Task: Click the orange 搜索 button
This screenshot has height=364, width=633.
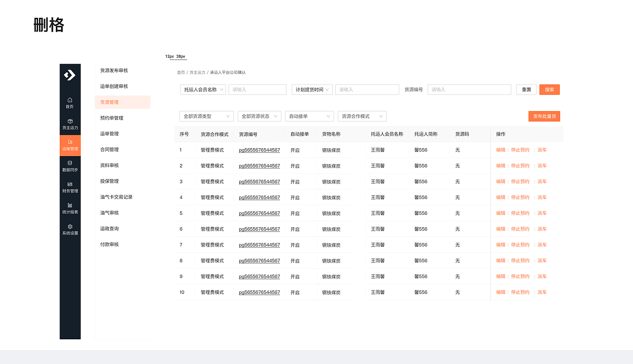Action: pos(549,89)
